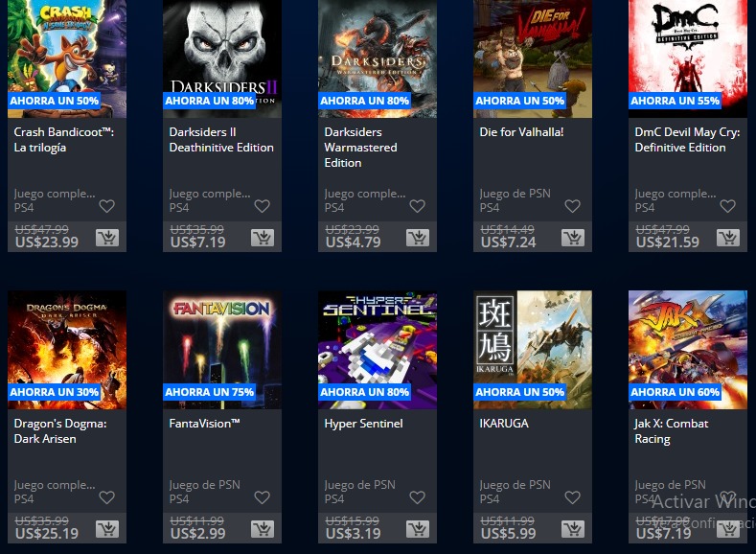Viewport: 756px width, 554px height.
Task: Add FantaVision to cart
Action: pyautogui.click(x=263, y=529)
